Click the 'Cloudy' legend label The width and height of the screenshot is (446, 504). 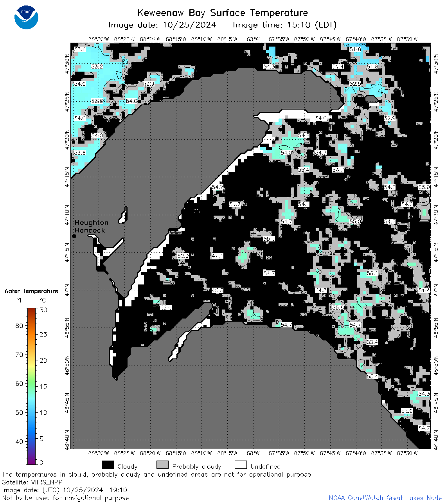[128, 466]
